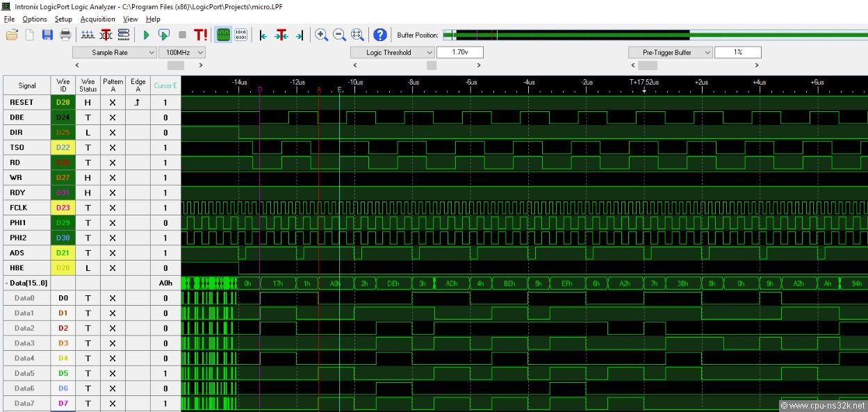Open signal channel setup icon

(x=124, y=35)
